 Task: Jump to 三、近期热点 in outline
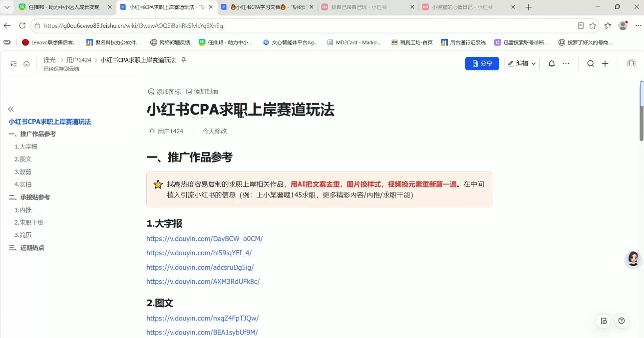coord(26,248)
